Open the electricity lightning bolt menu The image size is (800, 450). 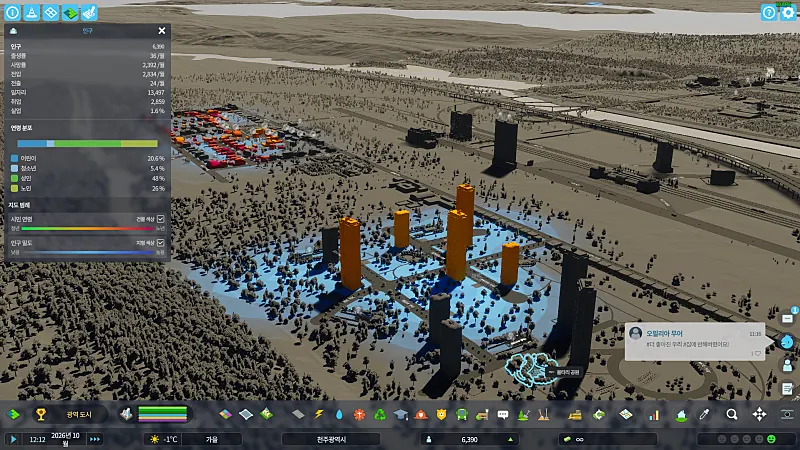[x=319, y=414]
